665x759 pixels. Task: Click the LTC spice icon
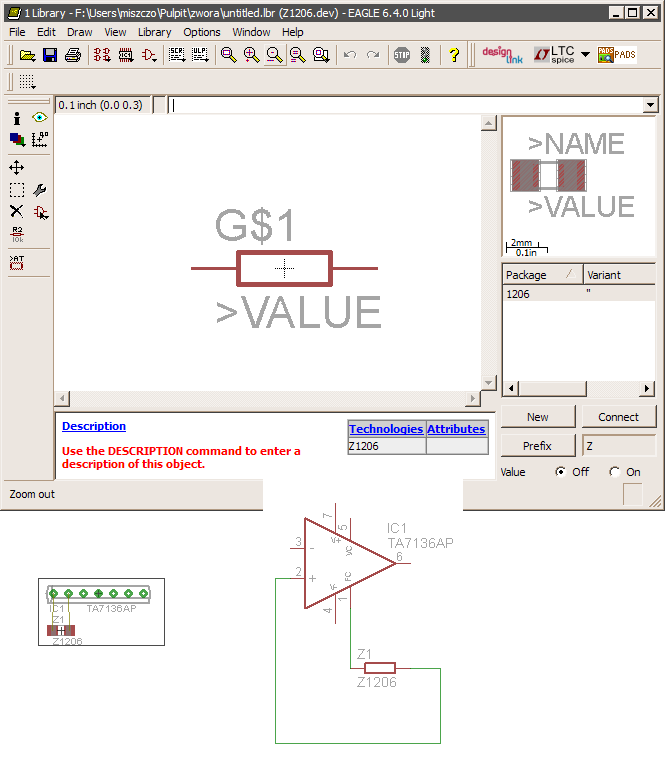(555, 55)
